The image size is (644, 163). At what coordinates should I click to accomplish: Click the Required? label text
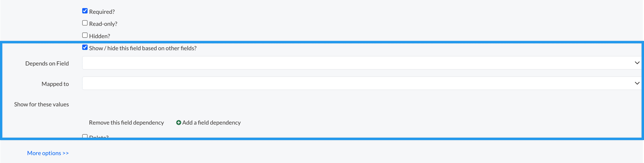102,12
